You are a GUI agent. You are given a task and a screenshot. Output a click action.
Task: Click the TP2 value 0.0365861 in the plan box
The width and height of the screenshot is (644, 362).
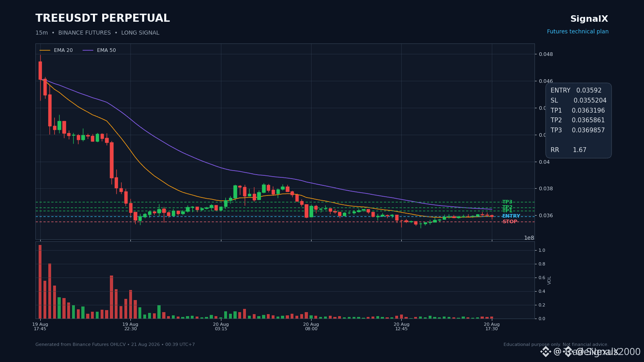(588, 120)
